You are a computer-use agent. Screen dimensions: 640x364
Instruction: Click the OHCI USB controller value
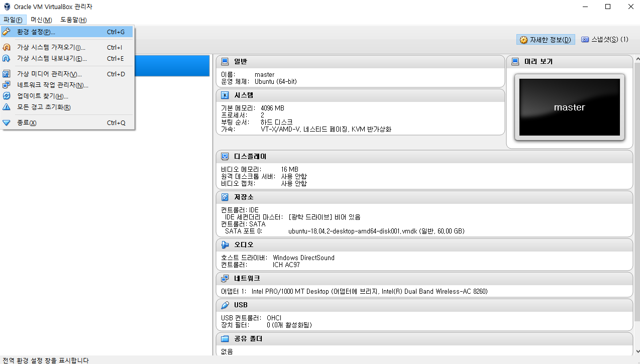tap(274, 318)
